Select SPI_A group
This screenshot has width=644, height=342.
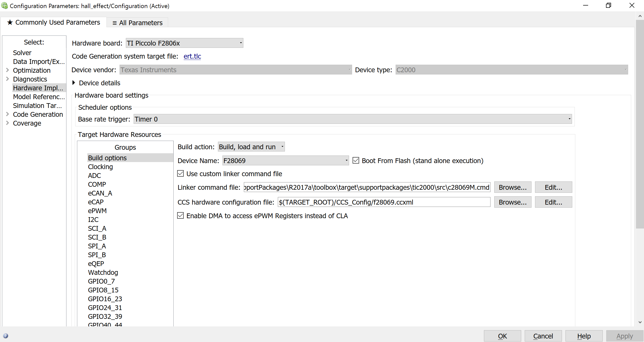[x=97, y=246]
